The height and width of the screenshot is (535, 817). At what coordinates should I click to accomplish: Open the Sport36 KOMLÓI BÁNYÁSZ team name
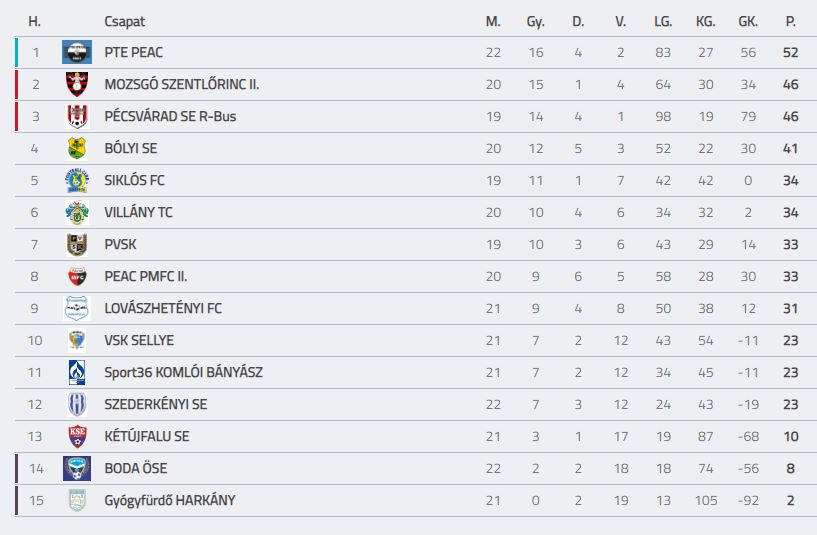(x=183, y=372)
